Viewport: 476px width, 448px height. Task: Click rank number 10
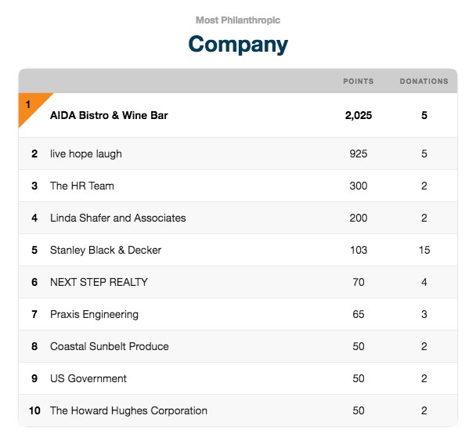pyautogui.click(x=34, y=411)
